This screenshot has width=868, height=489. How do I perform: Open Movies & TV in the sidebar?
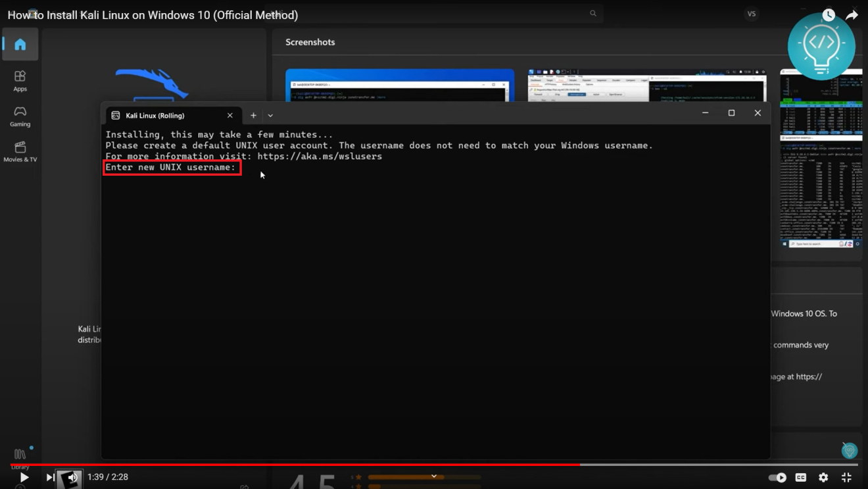20,151
